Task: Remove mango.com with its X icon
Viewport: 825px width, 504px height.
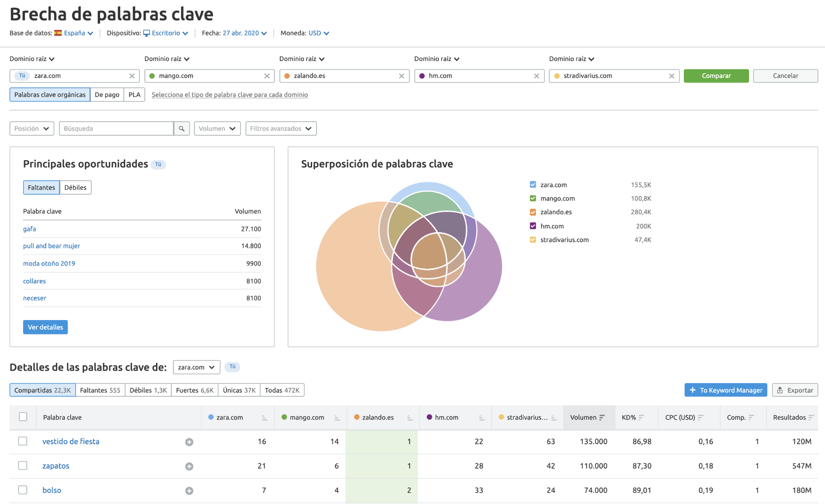Action: point(267,76)
